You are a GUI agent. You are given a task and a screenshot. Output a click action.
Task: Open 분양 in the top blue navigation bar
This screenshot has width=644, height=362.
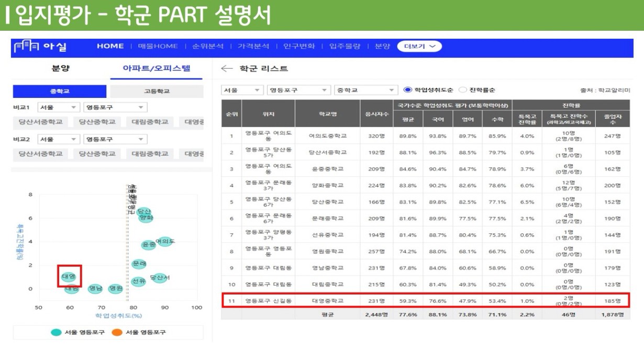(382, 47)
